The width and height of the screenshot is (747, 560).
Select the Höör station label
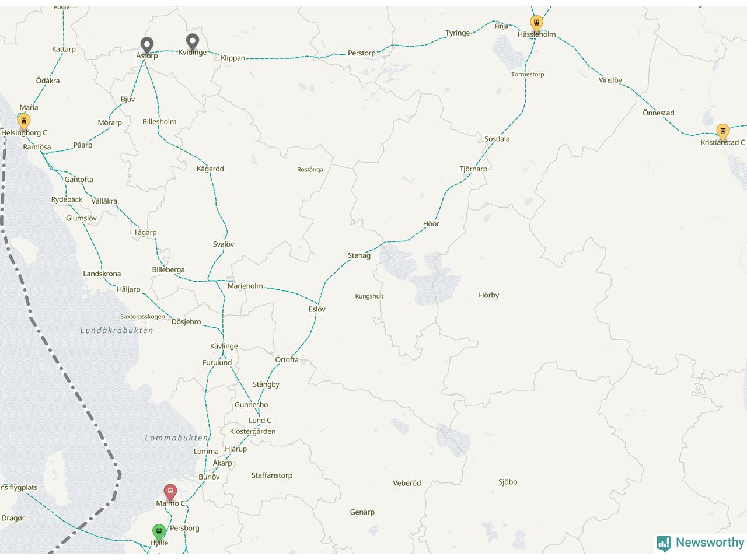coord(431,224)
